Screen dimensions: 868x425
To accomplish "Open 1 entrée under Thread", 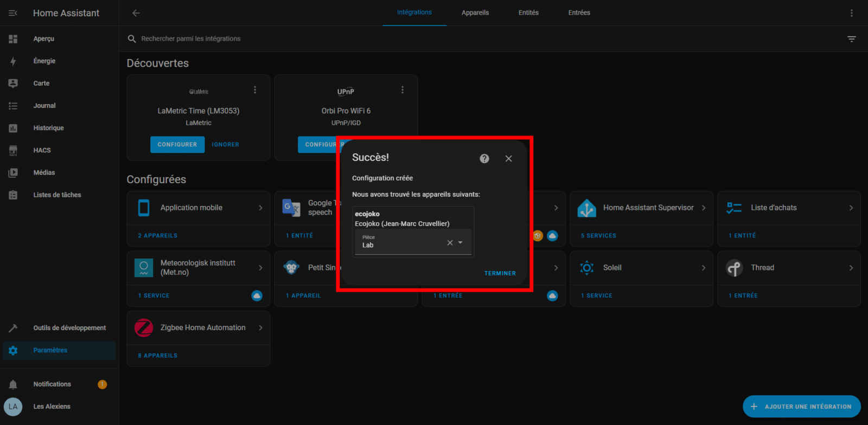I will (743, 296).
